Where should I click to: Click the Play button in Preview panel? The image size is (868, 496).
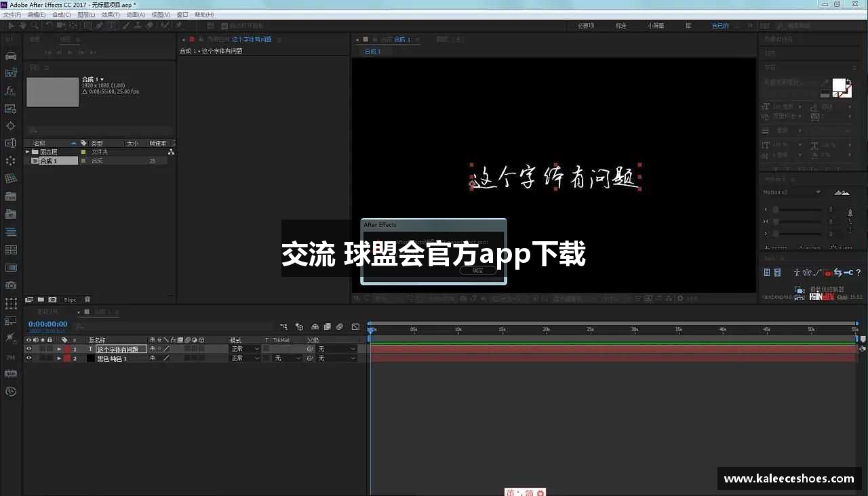click(71, 52)
